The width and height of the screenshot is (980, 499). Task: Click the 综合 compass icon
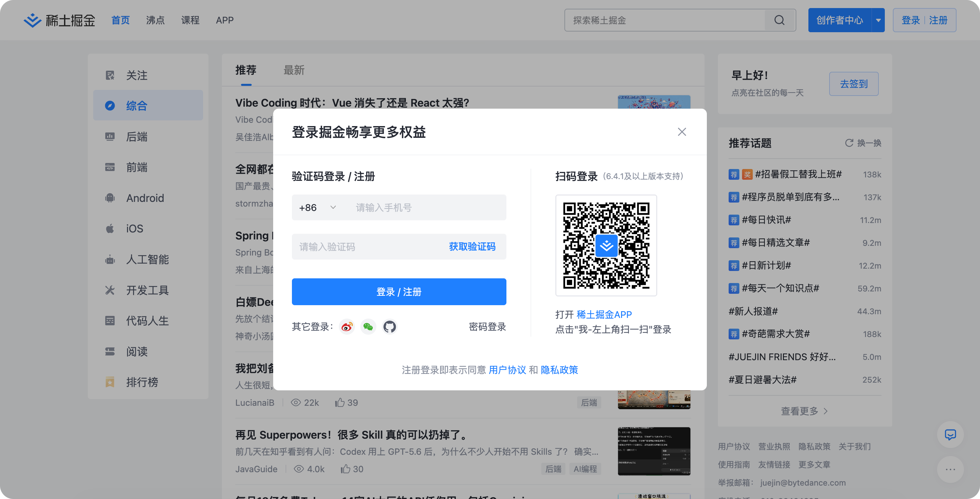pyautogui.click(x=110, y=105)
